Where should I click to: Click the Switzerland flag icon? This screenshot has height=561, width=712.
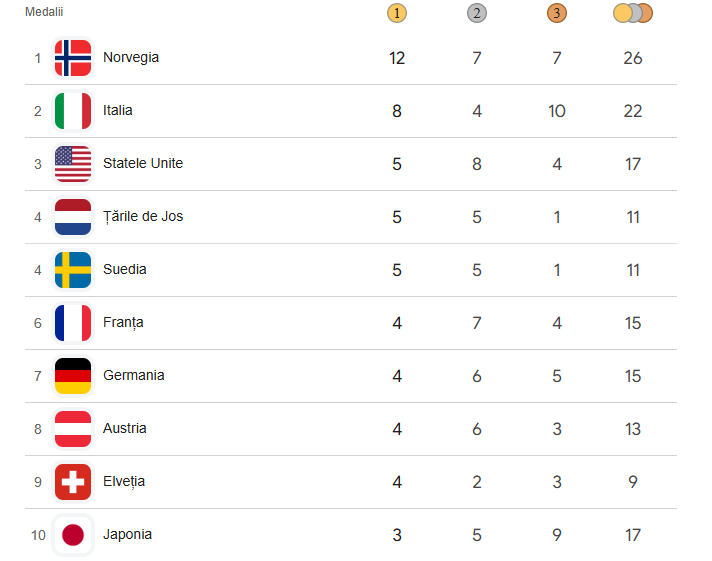(x=73, y=482)
